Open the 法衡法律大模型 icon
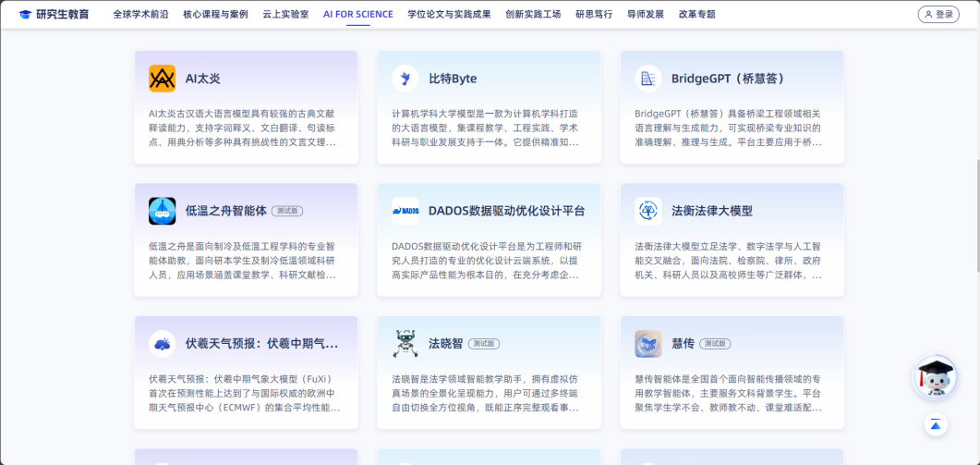The height and width of the screenshot is (465, 980). pyautogui.click(x=648, y=211)
